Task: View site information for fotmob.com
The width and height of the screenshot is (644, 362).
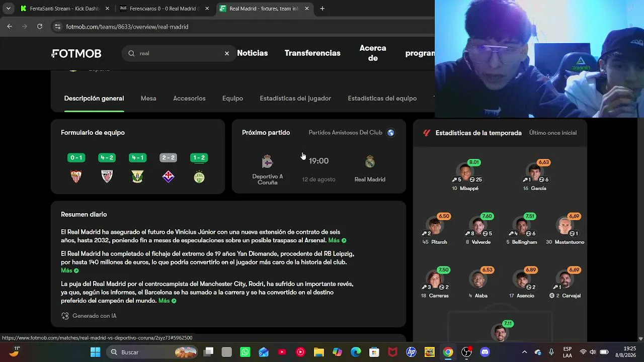Action: tap(57, 27)
